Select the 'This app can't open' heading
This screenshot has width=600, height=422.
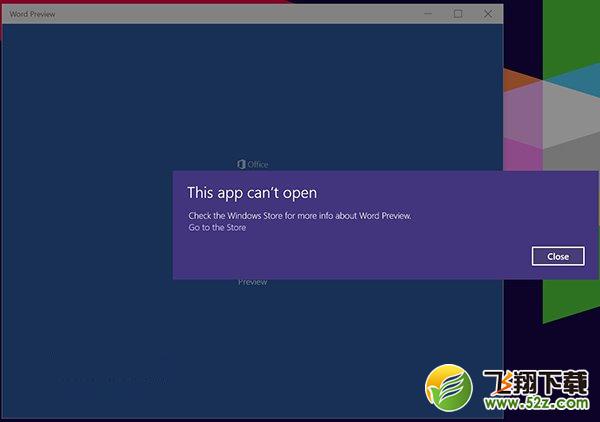pos(252,193)
